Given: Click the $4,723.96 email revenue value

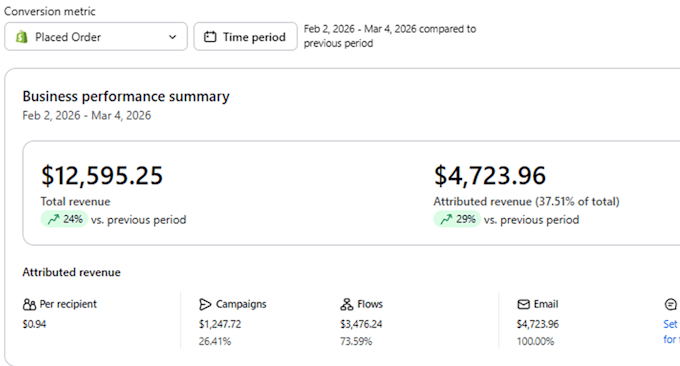Looking at the screenshot, I should (x=538, y=324).
